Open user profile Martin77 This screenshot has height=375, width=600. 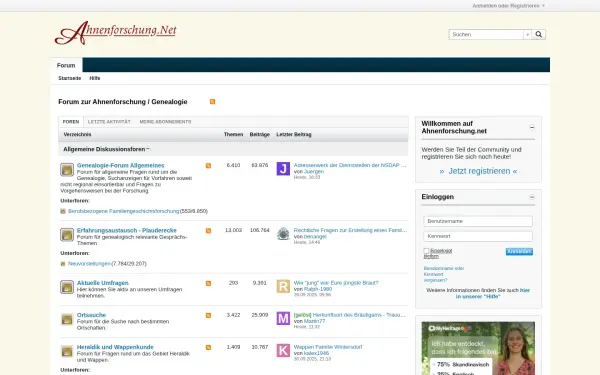[x=315, y=321]
